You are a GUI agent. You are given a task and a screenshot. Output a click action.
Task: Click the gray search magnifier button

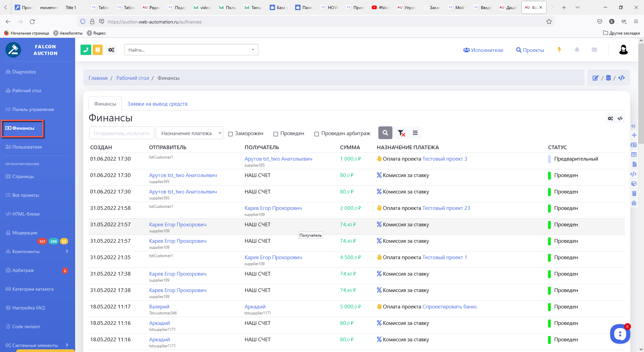pyautogui.click(x=385, y=133)
